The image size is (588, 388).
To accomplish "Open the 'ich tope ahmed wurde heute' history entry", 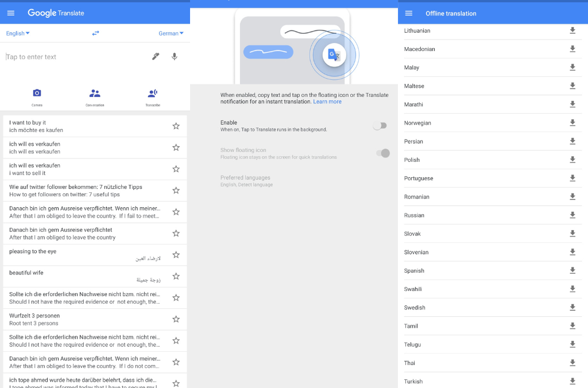I will coord(95,381).
